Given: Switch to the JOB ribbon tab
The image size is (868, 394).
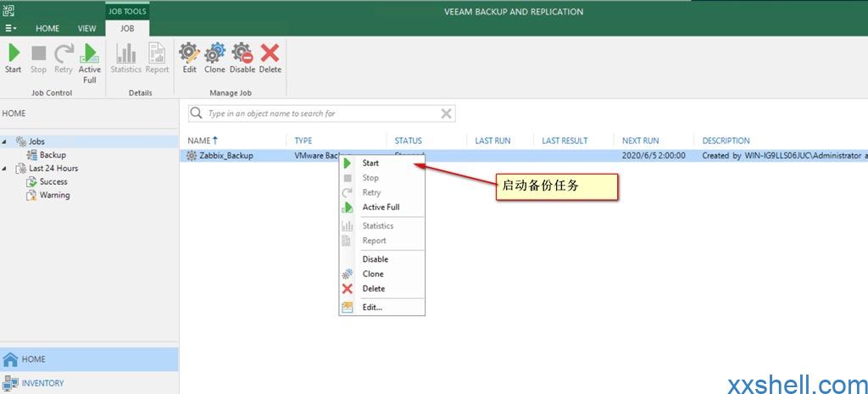Looking at the screenshot, I should tap(127, 28).
